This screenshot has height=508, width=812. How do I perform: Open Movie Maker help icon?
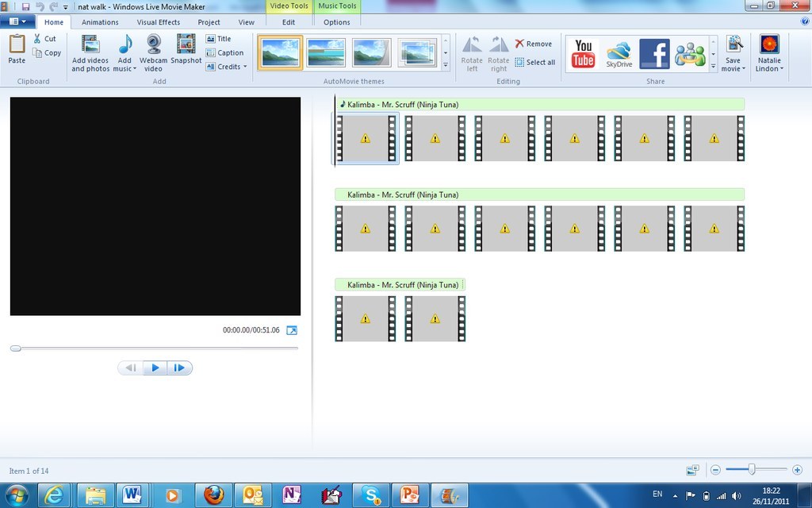click(806, 21)
